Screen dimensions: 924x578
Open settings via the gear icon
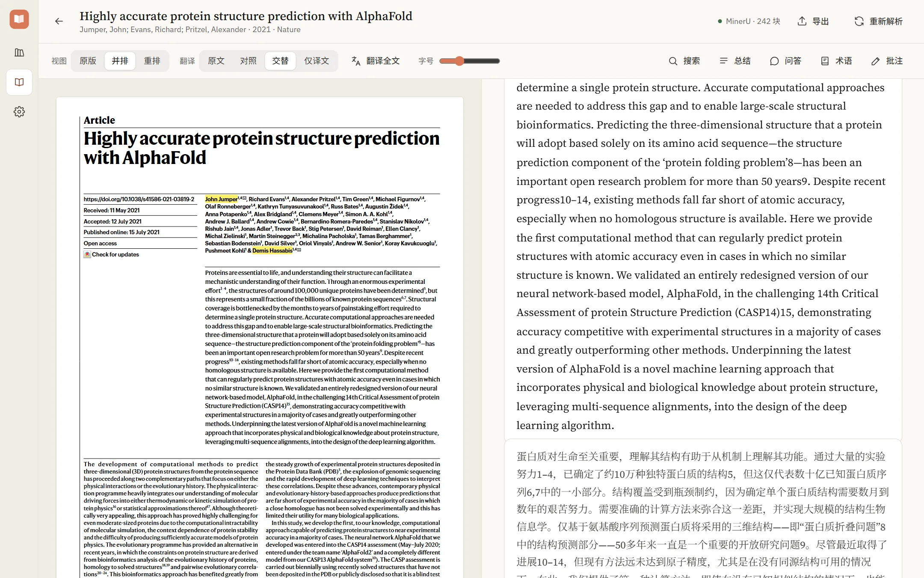19,112
